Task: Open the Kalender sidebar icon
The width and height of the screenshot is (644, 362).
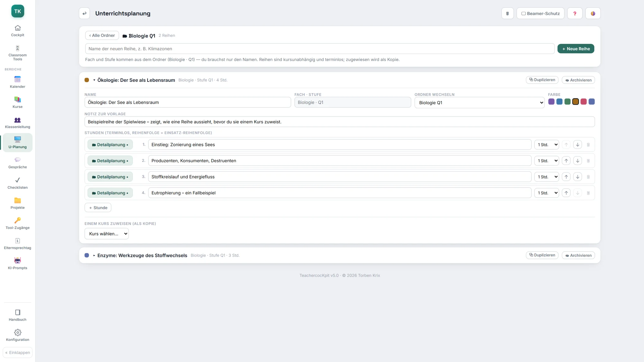Action: click(x=17, y=79)
